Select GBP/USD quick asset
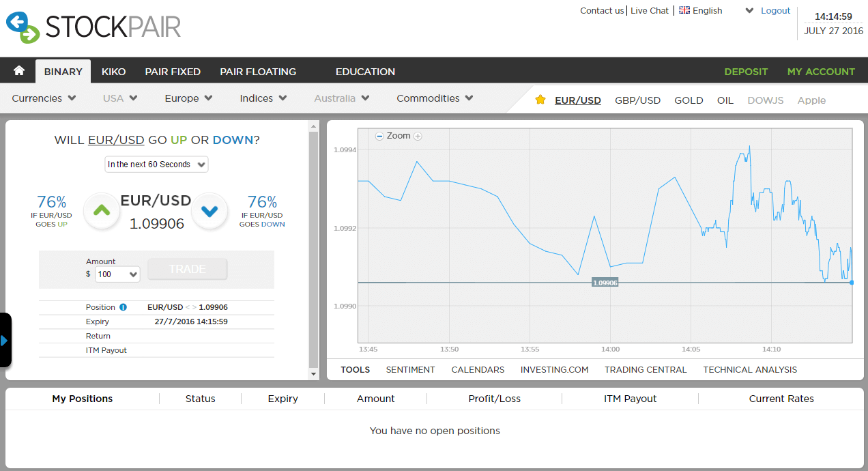The image size is (868, 471). click(637, 100)
